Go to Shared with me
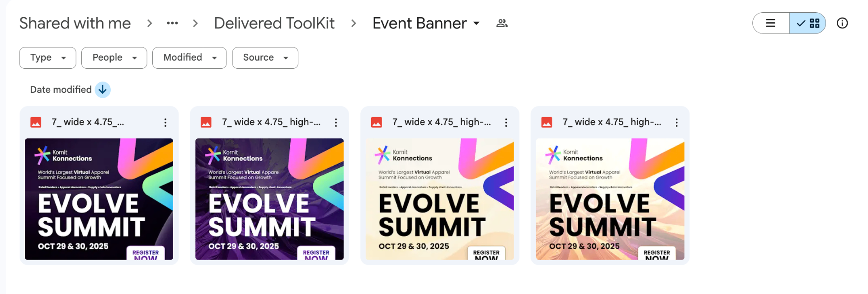868x294 pixels. (x=75, y=23)
